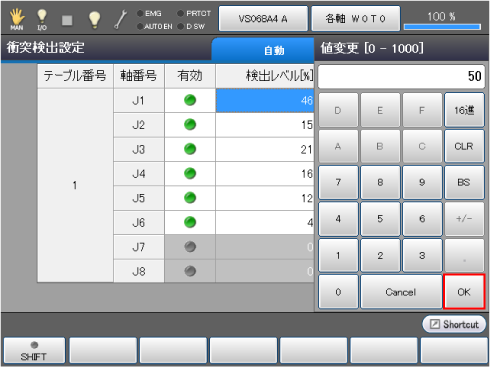Toggle the J7 disabled gray lamp
Viewport: 490px width, 367px height.
[x=190, y=247]
